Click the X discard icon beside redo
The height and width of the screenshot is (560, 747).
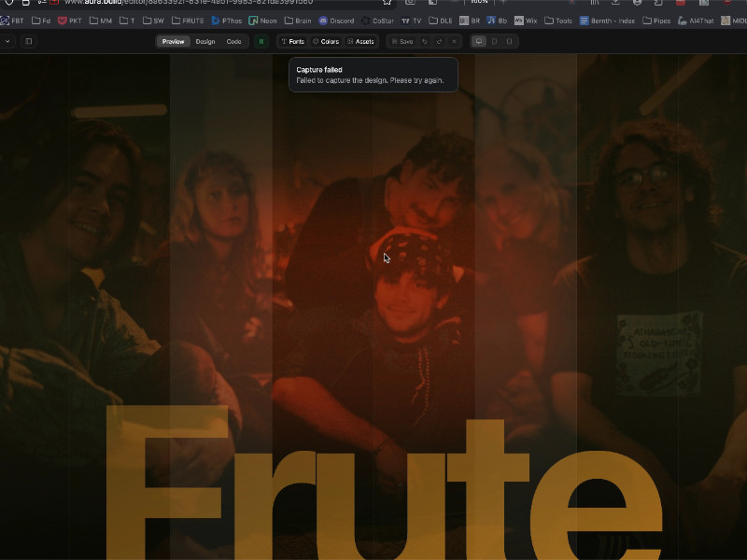(x=454, y=41)
